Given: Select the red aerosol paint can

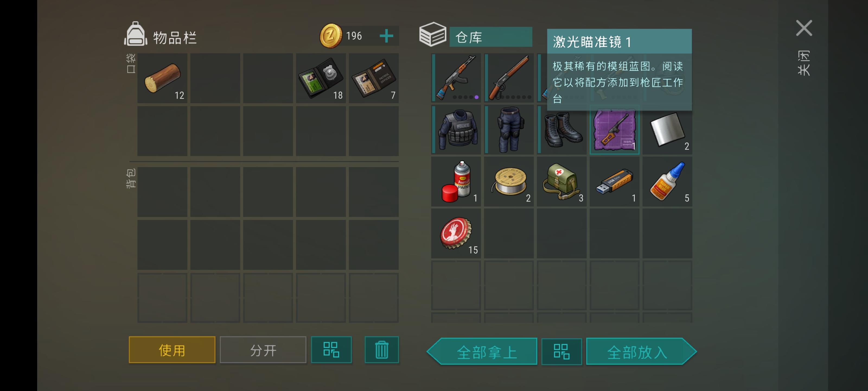Looking at the screenshot, I should (x=456, y=181).
